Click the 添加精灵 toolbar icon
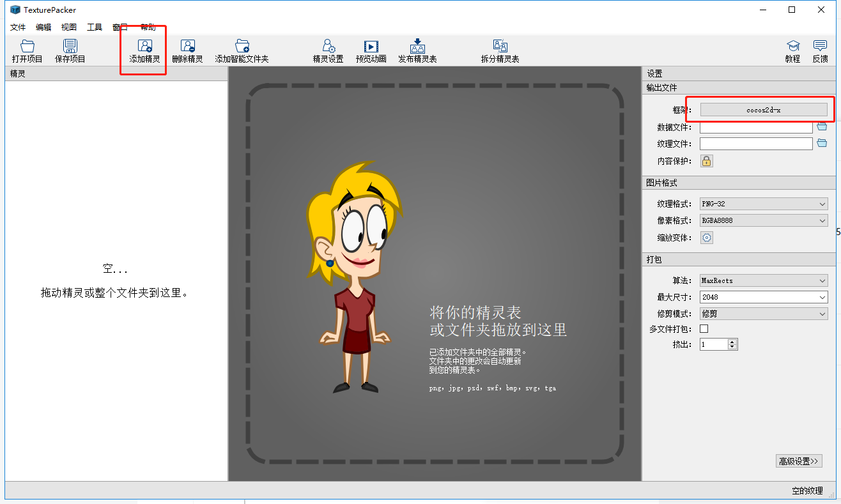Viewport: 841px width, 504px height. coord(143,50)
